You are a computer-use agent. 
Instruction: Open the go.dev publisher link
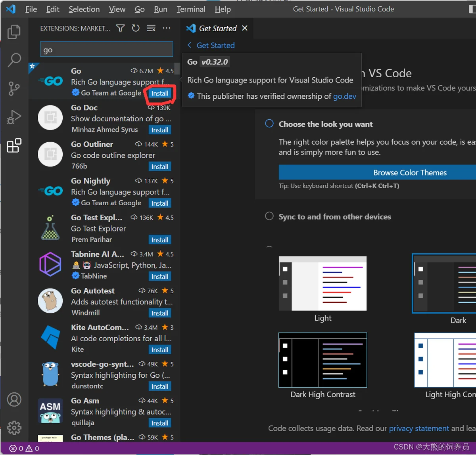(x=345, y=96)
